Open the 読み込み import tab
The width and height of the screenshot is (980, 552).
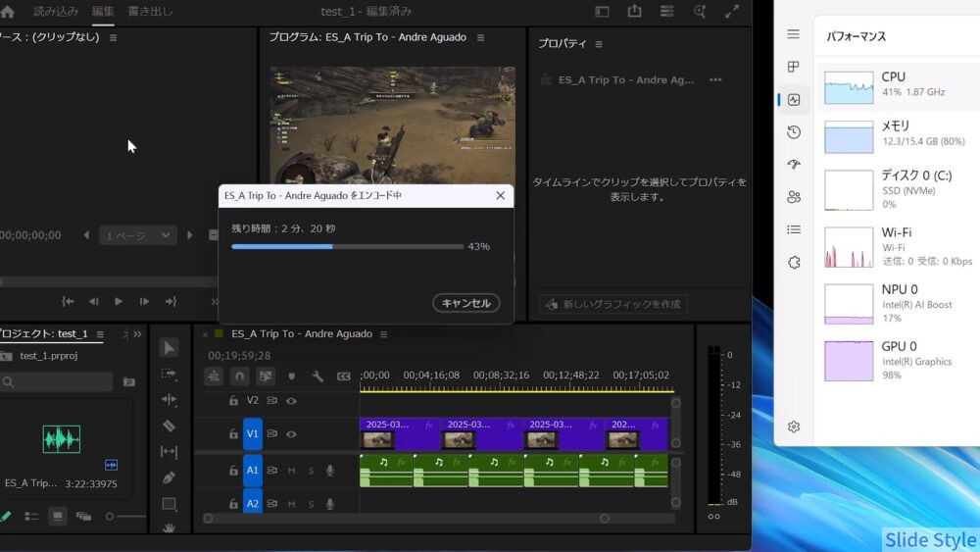click(56, 11)
